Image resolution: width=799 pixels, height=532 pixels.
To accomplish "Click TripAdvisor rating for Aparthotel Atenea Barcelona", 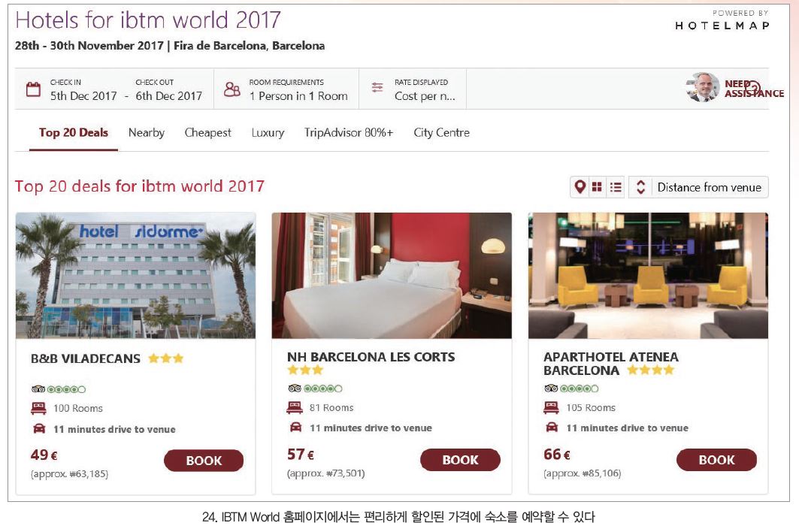I will coord(571,388).
